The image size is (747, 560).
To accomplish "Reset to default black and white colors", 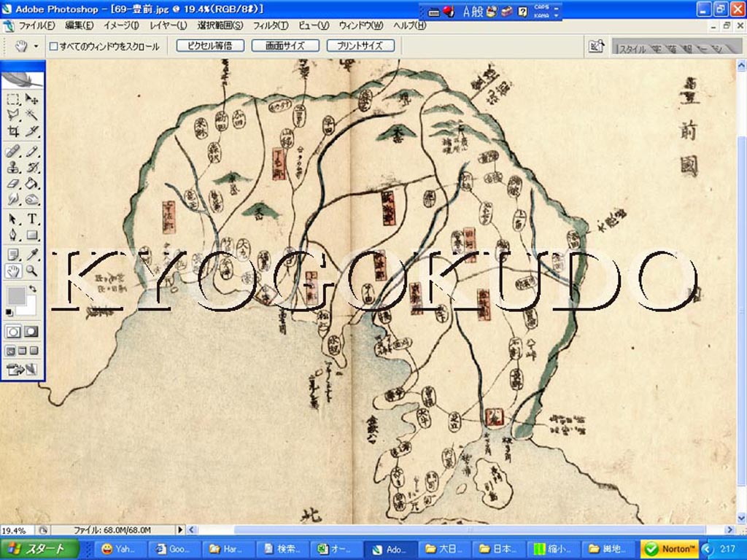I will point(9,312).
